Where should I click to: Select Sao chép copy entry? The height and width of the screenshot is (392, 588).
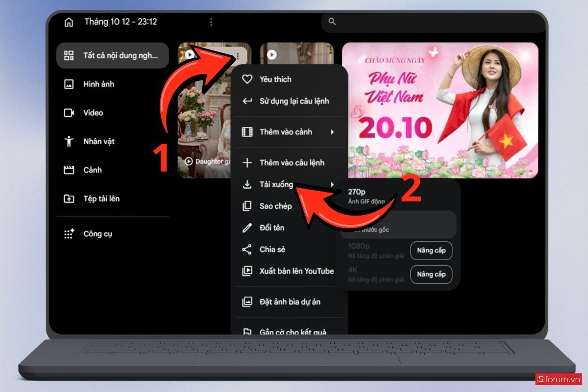pos(289,206)
